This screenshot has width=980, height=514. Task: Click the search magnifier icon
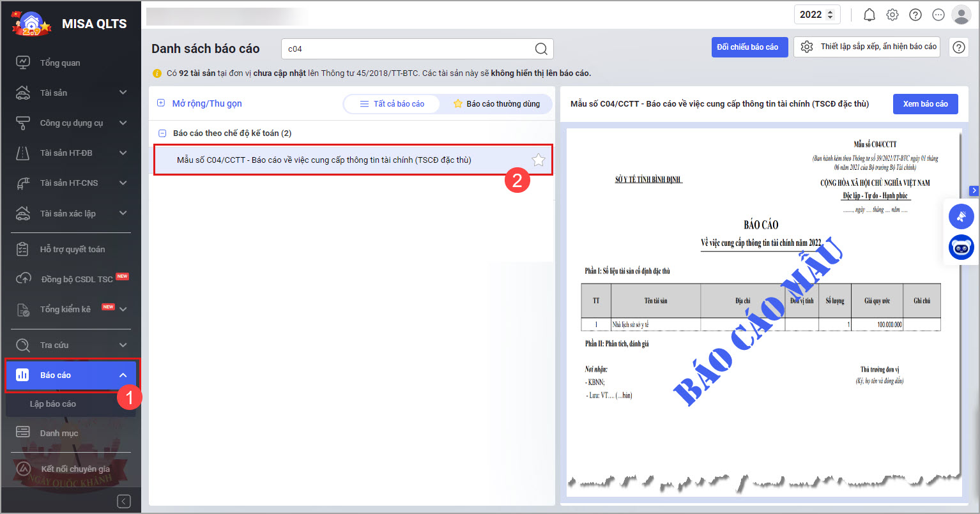tap(541, 49)
